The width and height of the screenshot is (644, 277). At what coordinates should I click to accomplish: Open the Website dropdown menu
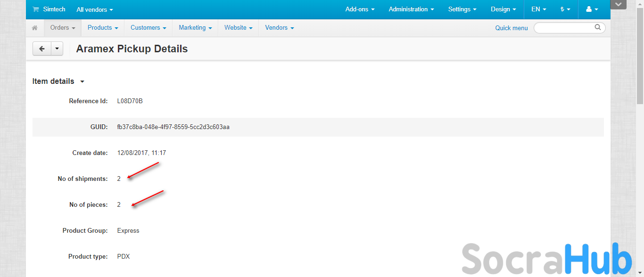pos(238,28)
